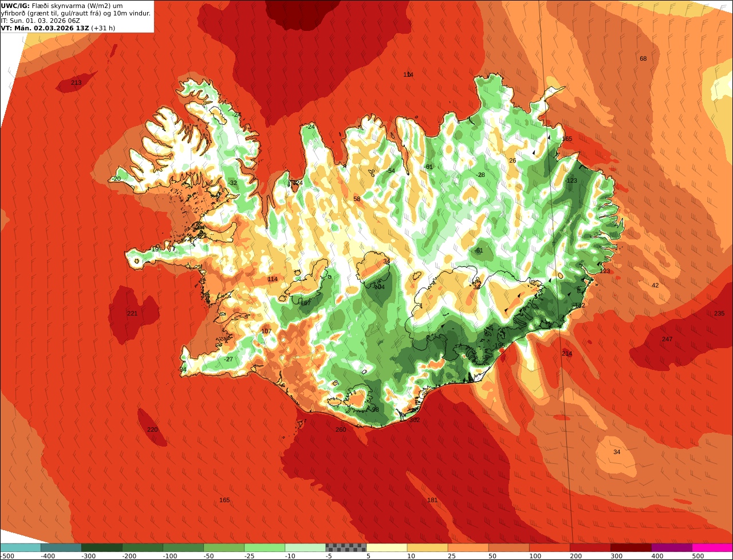
Task: Select the 'VT: Mán. 02.03.2026 13Z (+31 h)' line
Action: (x=57, y=27)
